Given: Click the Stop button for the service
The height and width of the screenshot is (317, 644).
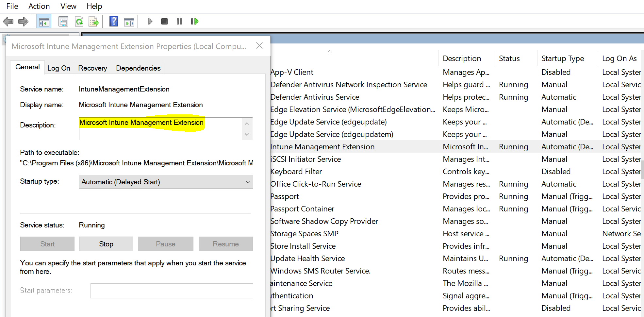Looking at the screenshot, I should point(106,243).
